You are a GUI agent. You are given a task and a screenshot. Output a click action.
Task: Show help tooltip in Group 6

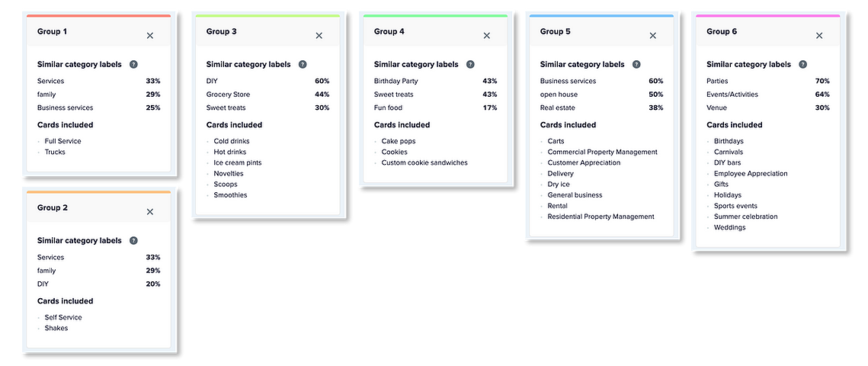(802, 64)
